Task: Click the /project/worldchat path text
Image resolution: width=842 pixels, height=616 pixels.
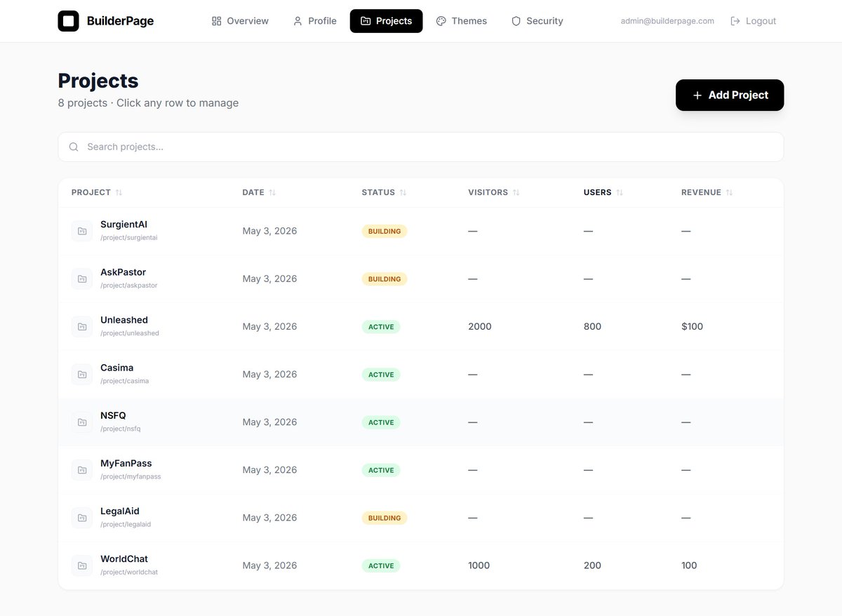Action: [129, 573]
